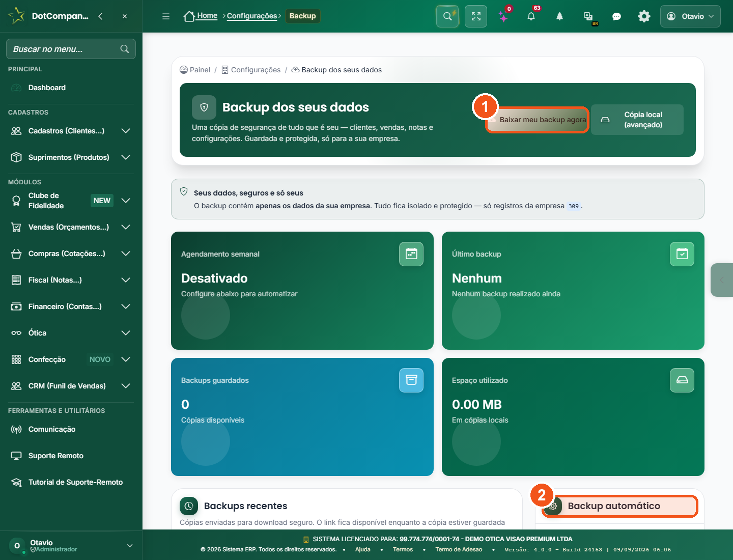This screenshot has width=733, height=560.
Task: Click the Último backup calendar-check icon
Action: (682, 254)
